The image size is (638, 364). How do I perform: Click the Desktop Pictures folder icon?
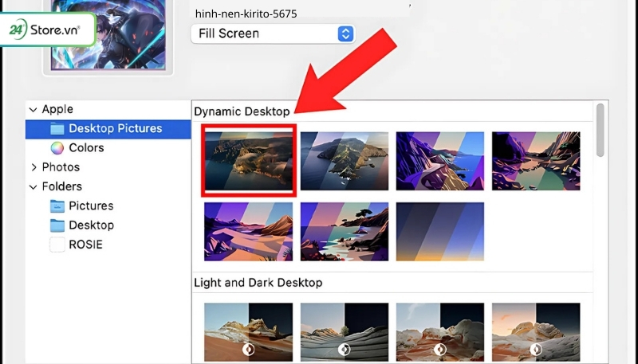coord(57,129)
